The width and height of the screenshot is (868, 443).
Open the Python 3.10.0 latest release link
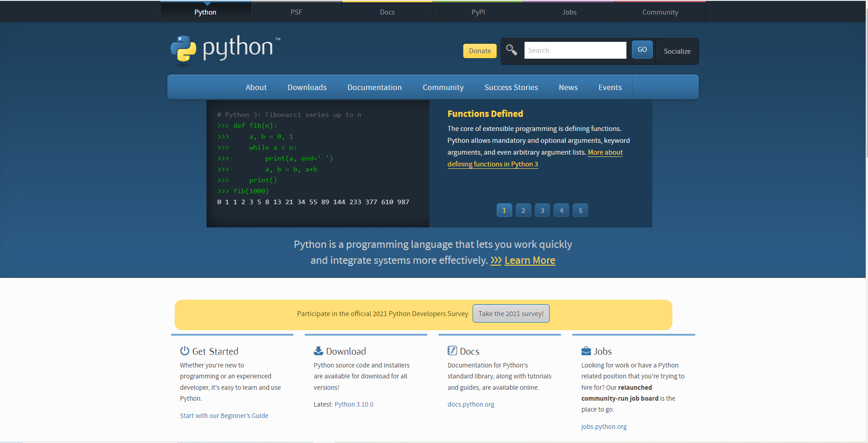pos(354,404)
